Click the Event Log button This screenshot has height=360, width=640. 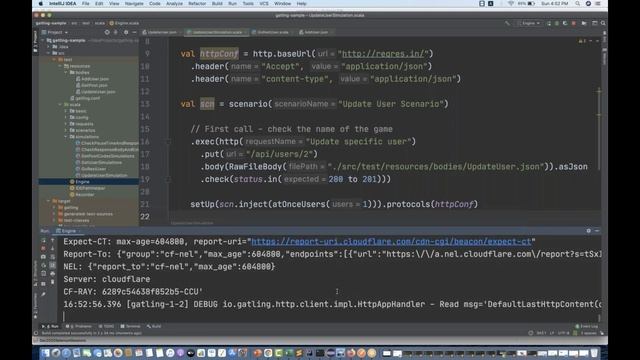tap(587, 327)
